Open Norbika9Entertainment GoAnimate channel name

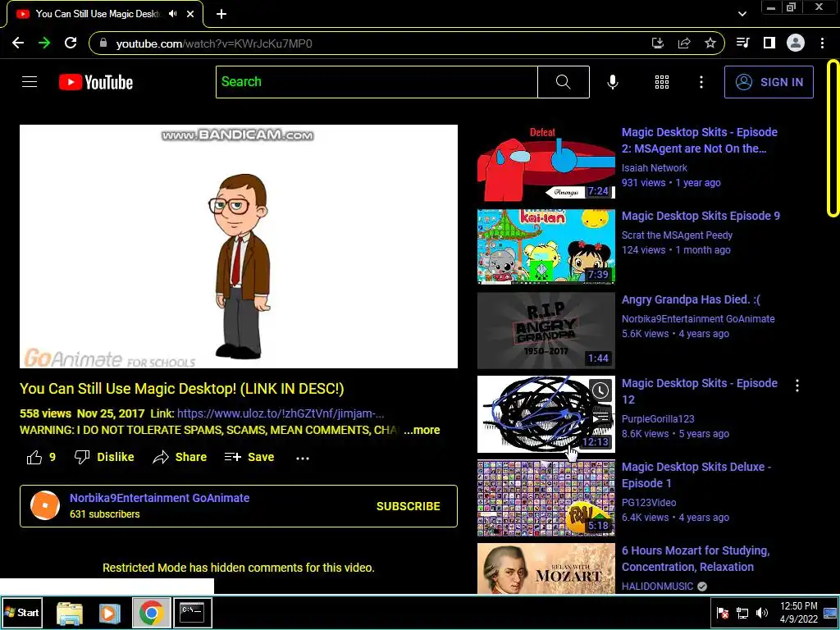click(x=160, y=498)
